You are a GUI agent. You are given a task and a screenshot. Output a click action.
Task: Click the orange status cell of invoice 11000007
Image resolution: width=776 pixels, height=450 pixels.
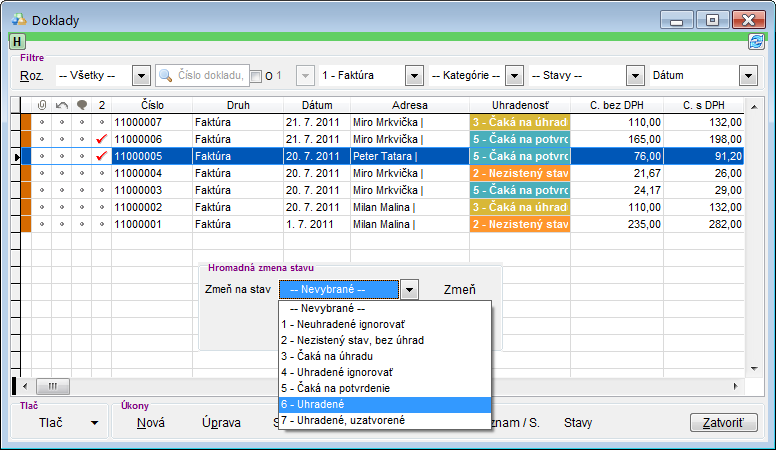tap(519, 122)
